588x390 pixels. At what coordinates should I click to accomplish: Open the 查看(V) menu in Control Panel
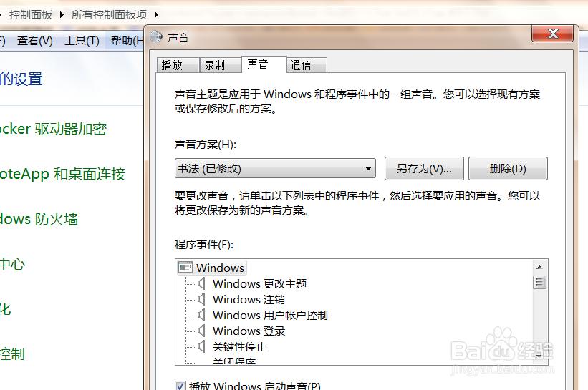click(x=35, y=41)
